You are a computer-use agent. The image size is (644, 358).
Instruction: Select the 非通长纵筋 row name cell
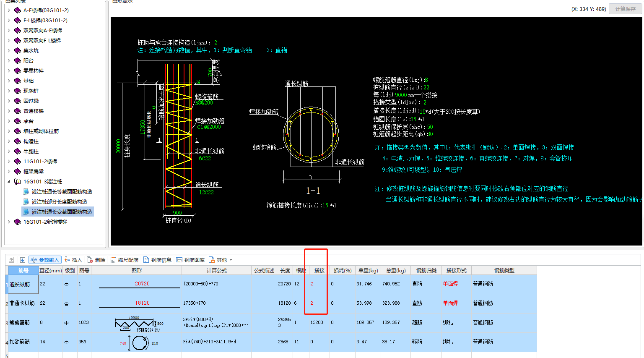23,303
